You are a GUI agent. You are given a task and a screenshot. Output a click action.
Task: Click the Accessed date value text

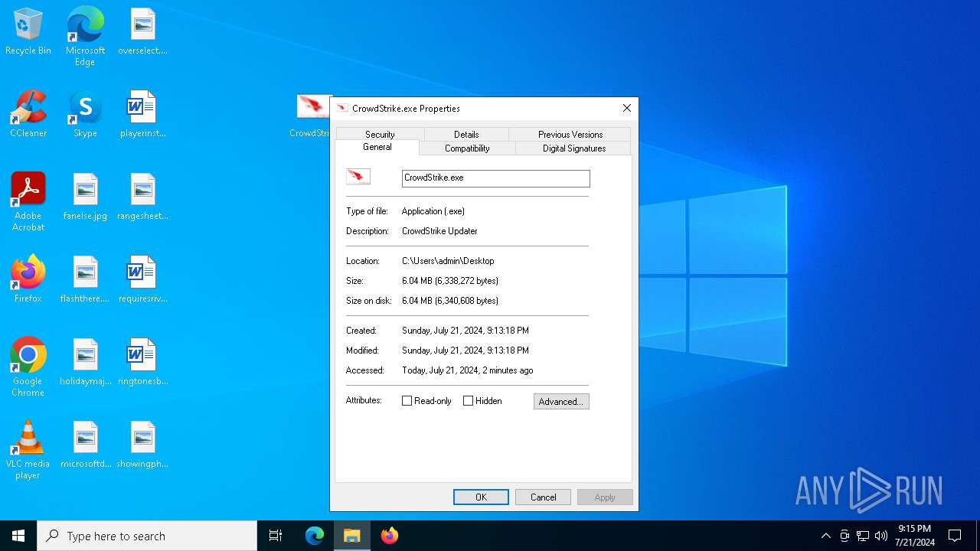coord(468,370)
